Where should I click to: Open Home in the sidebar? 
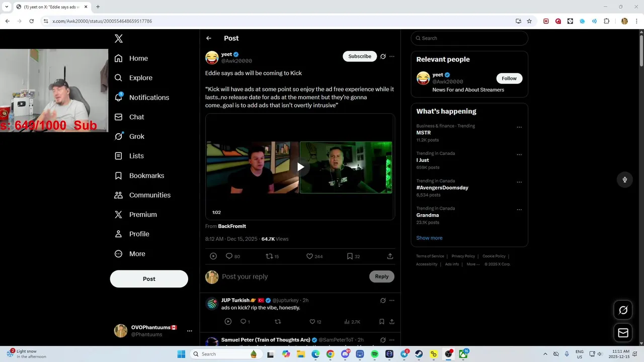point(131,58)
